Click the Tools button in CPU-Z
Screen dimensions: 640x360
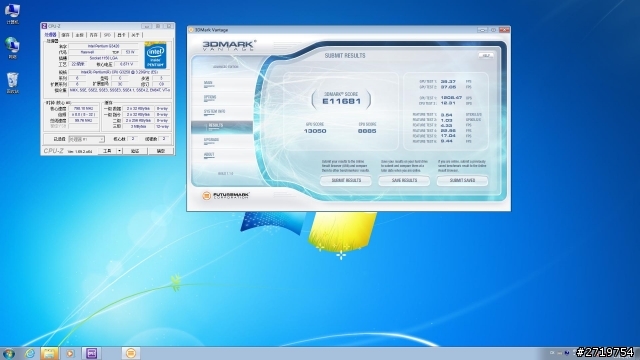[x=107, y=151]
